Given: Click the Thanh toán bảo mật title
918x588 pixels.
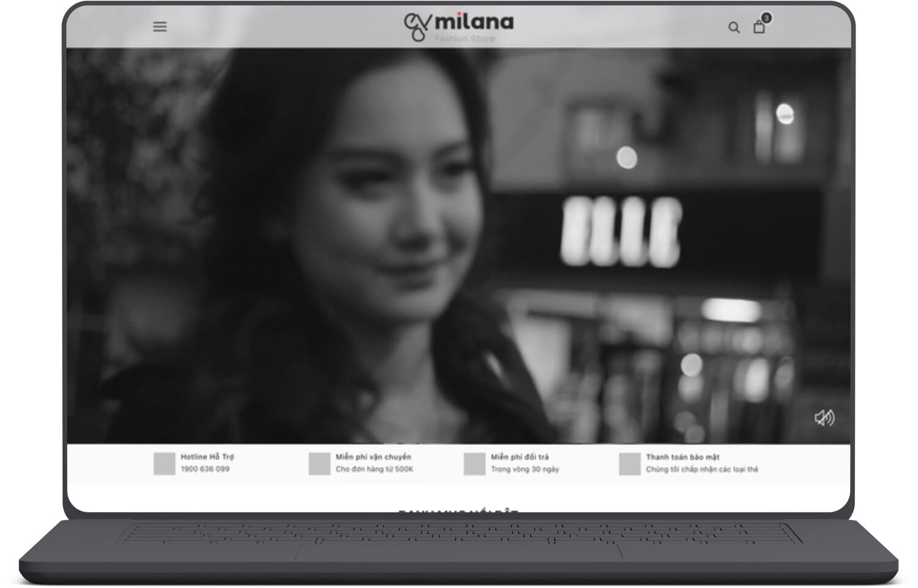Looking at the screenshot, I should click(682, 457).
